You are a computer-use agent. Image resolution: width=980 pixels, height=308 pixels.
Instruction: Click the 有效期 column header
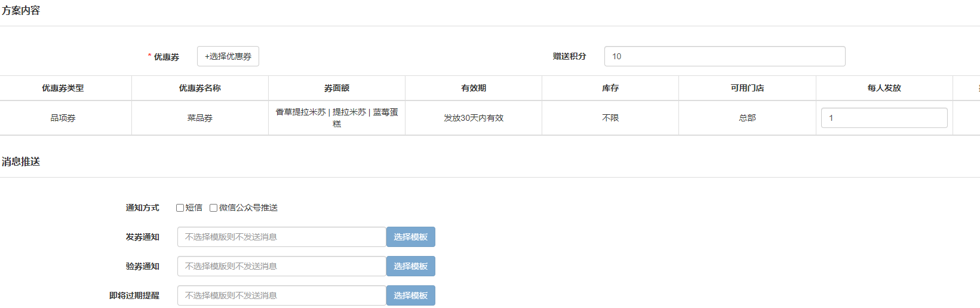point(473,88)
